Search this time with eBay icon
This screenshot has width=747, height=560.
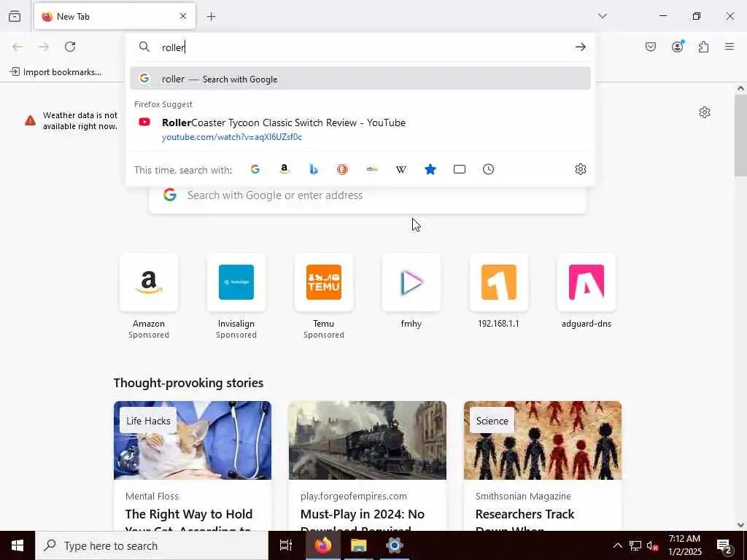[x=372, y=169]
